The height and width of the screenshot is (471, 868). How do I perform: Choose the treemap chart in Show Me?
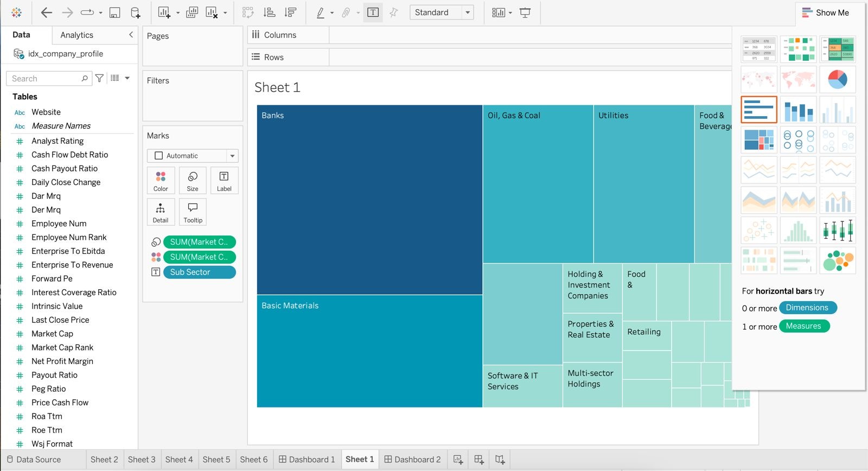(759, 139)
